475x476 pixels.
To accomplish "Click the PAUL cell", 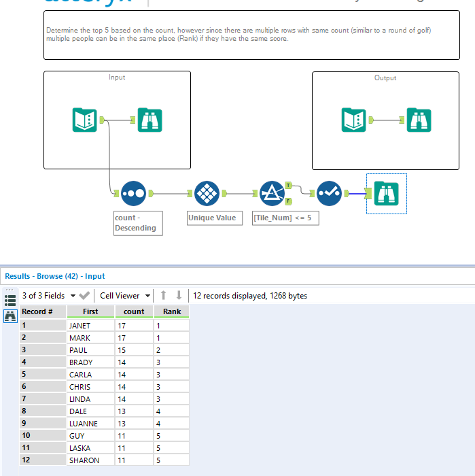I will click(90, 350).
